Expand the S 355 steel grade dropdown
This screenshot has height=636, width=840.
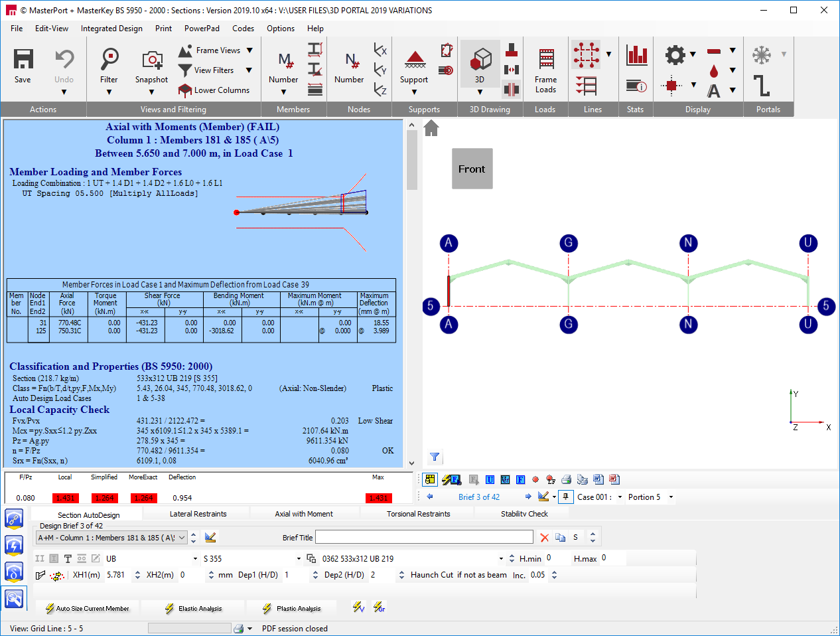point(299,558)
